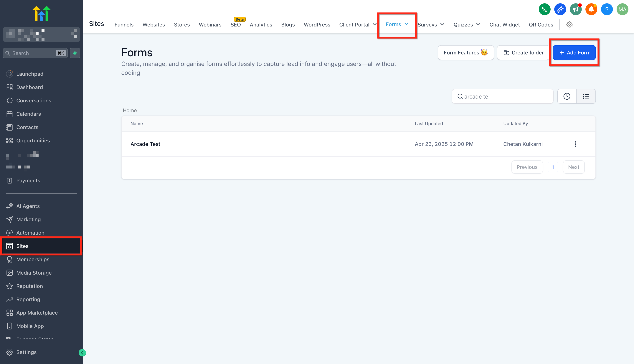Open the Funnels tab

(124, 24)
